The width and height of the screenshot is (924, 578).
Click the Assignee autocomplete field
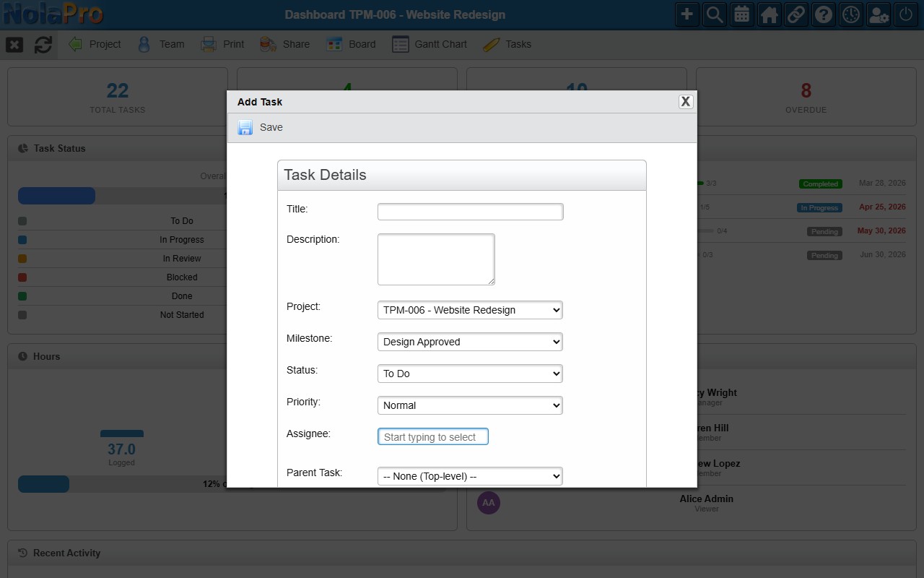point(433,436)
